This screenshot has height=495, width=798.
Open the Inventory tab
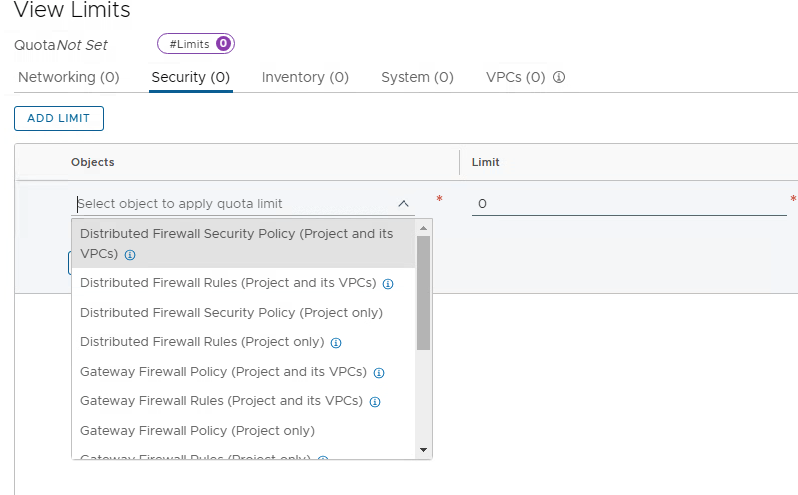click(x=305, y=77)
